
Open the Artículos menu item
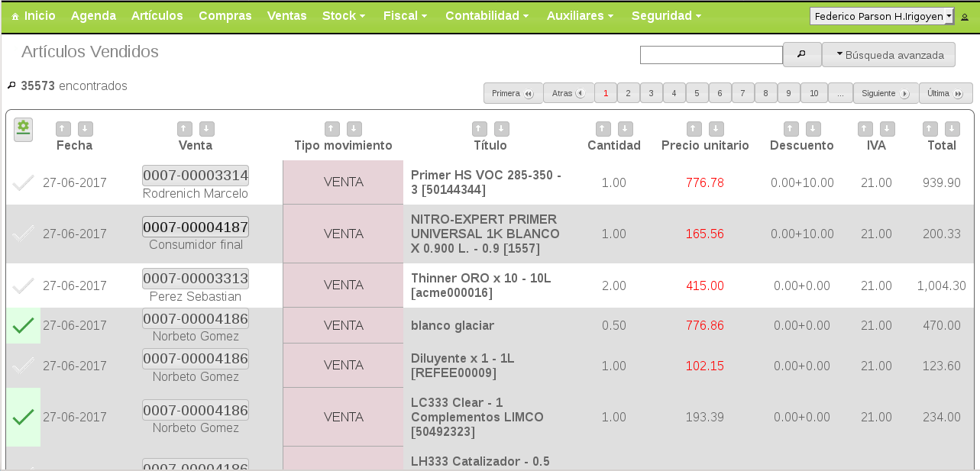[157, 16]
